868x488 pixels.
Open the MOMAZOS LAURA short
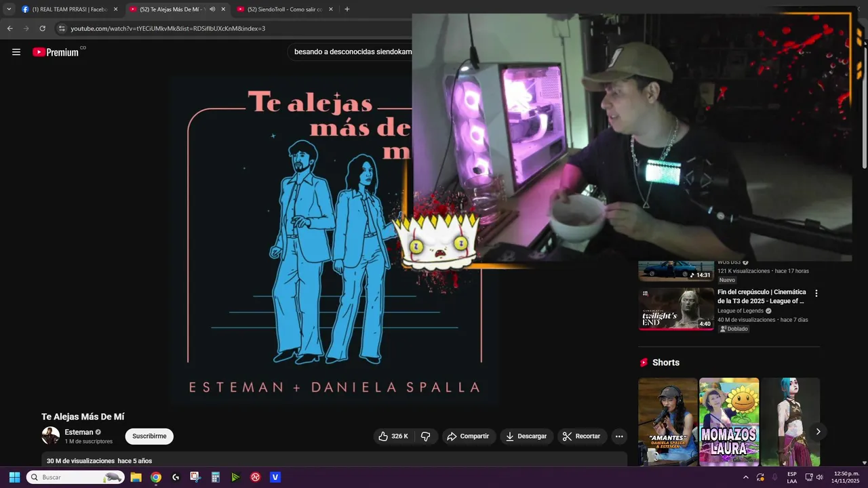729,422
